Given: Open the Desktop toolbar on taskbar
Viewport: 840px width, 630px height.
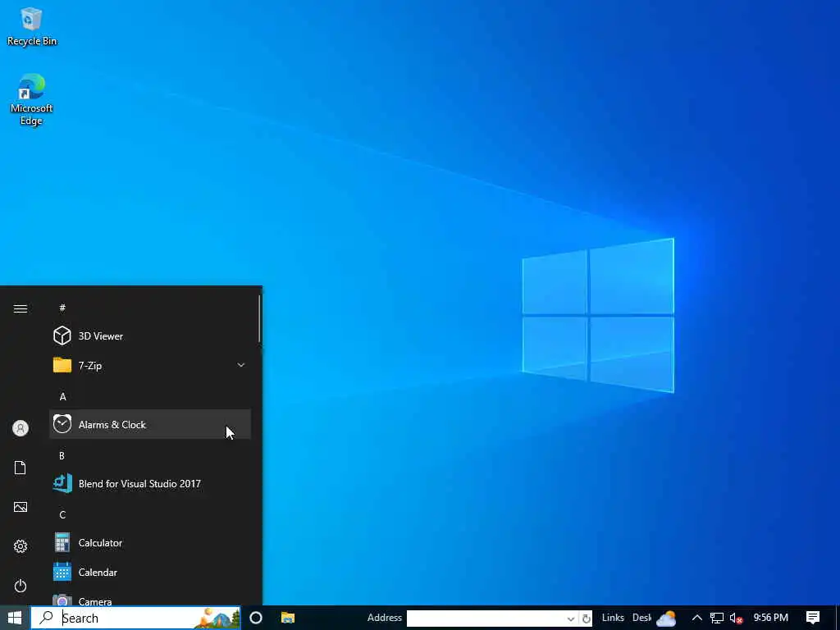Looking at the screenshot, I should (x=641, y=618).
